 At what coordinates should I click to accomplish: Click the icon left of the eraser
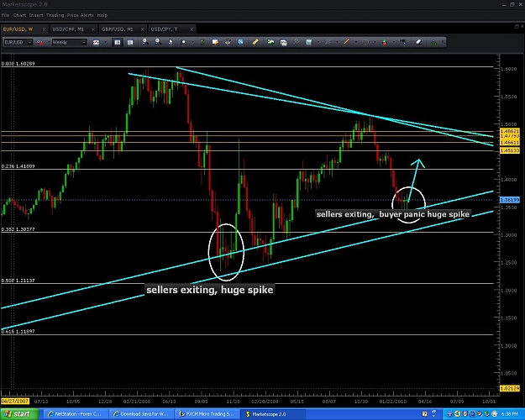(403, 42)
